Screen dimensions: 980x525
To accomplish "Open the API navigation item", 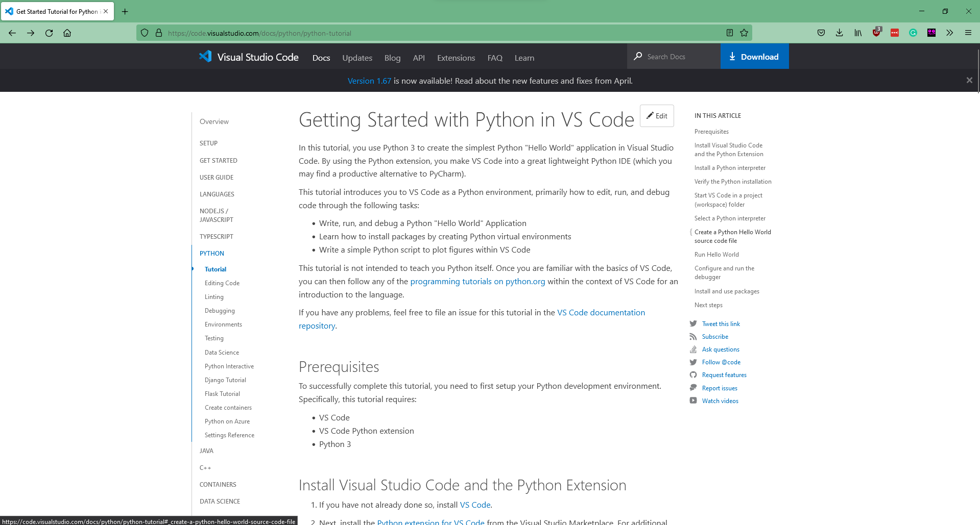I will point(419,58).
